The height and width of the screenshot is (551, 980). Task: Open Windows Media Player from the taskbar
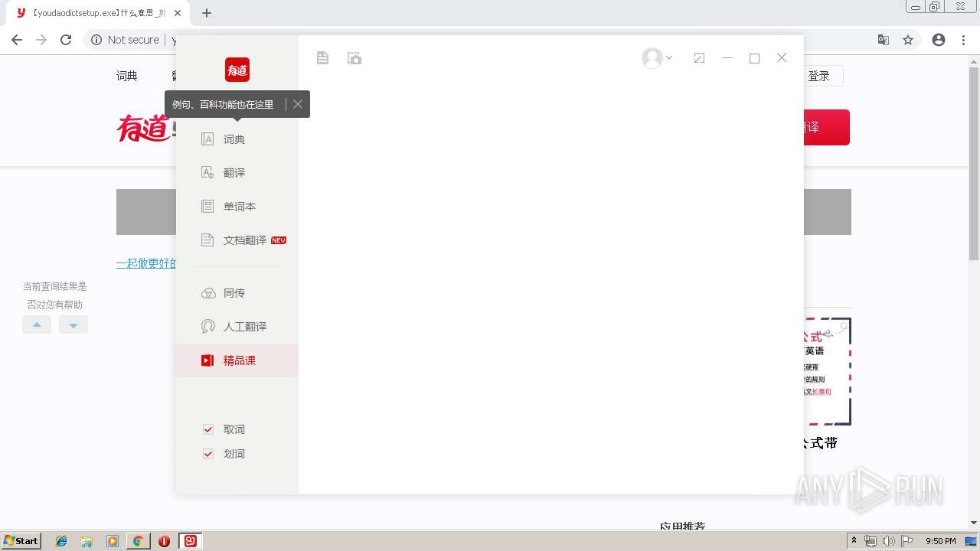click(x=113, y=541)
